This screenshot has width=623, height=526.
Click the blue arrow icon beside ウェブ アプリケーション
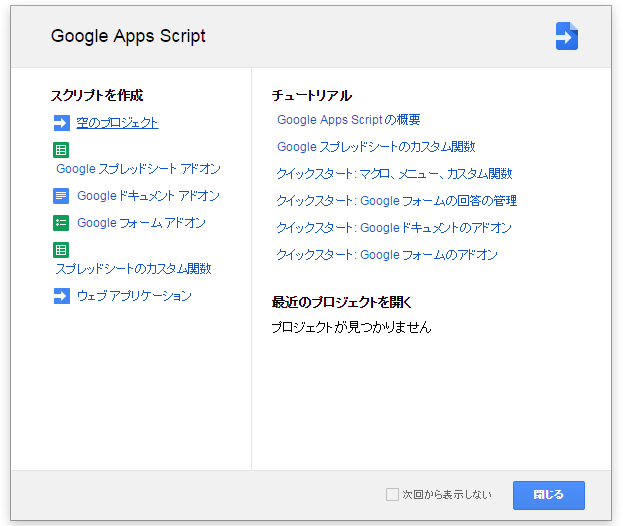pyautogui.click(x=61, y=296)
